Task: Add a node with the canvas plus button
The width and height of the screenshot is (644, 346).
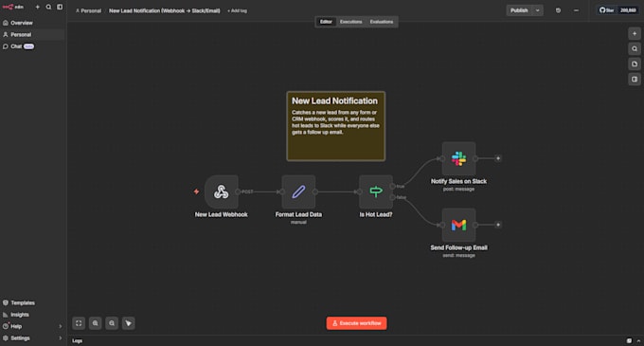Action: coord(635,34)
